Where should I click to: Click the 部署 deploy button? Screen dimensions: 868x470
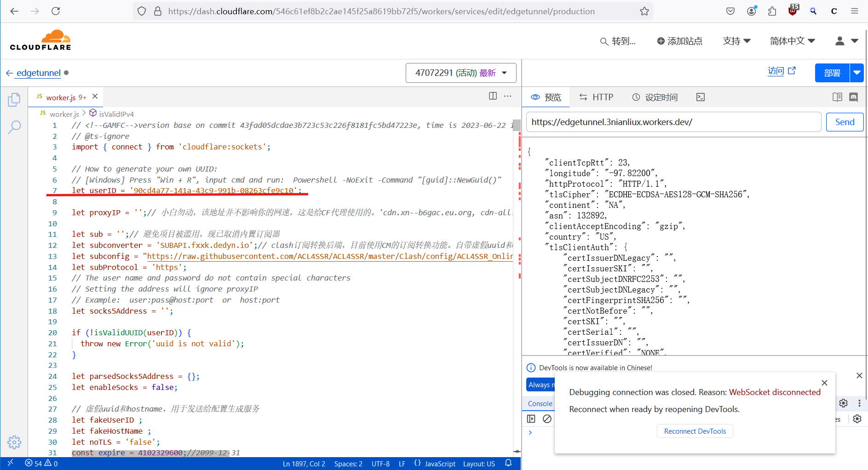[832, 73]
